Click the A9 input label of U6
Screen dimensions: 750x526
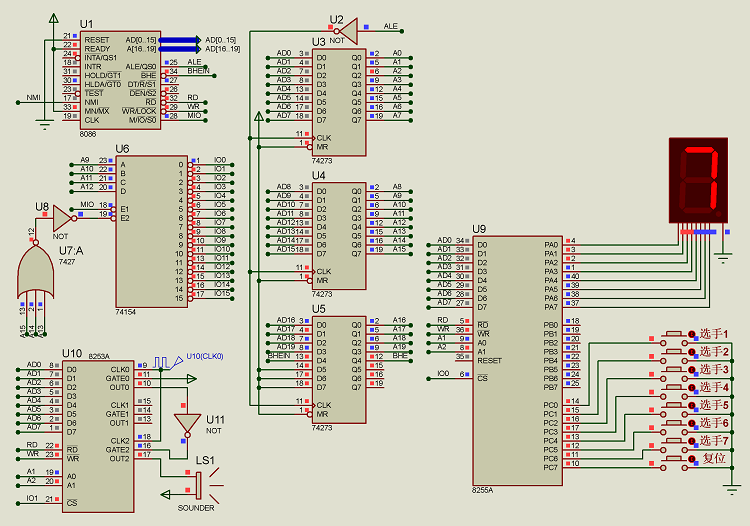tap(85, 160)
